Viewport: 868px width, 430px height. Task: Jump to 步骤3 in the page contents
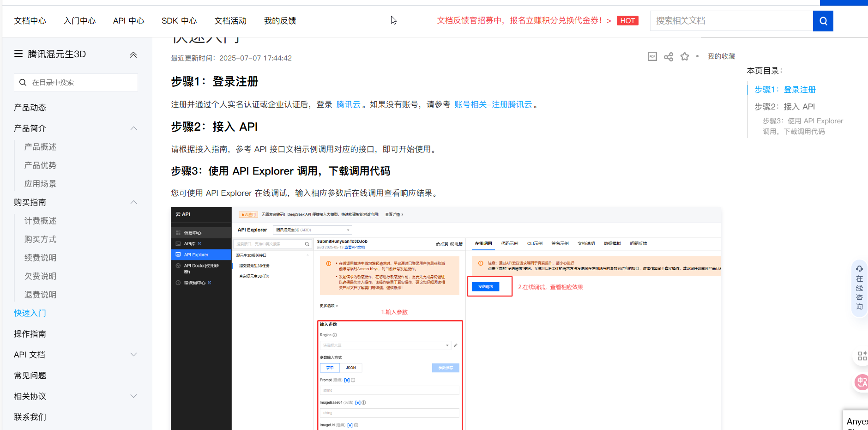802,126
